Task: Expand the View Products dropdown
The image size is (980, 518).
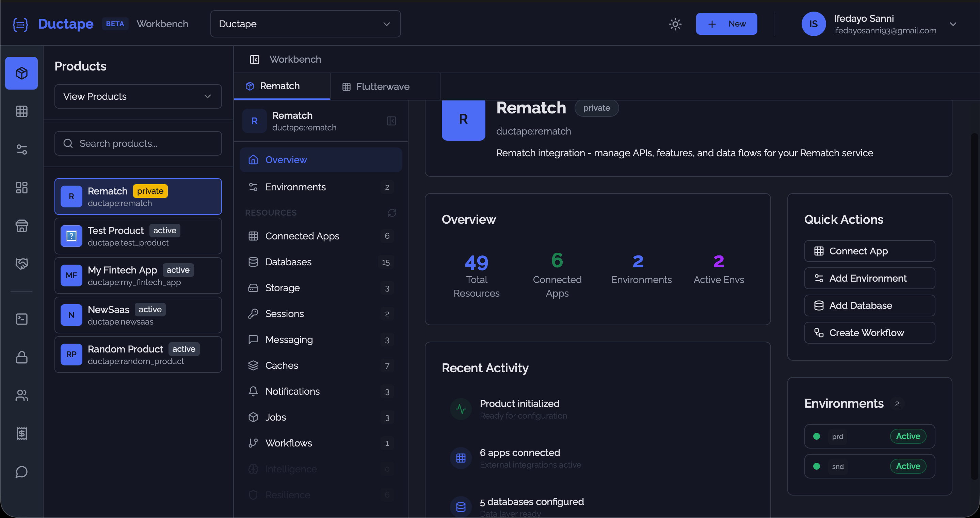Action: pyautogui.click(x=138, y=96)
